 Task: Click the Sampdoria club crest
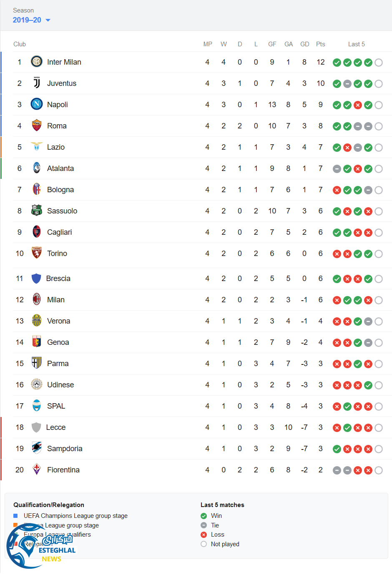pyautogui.click(x=37, y=448)
